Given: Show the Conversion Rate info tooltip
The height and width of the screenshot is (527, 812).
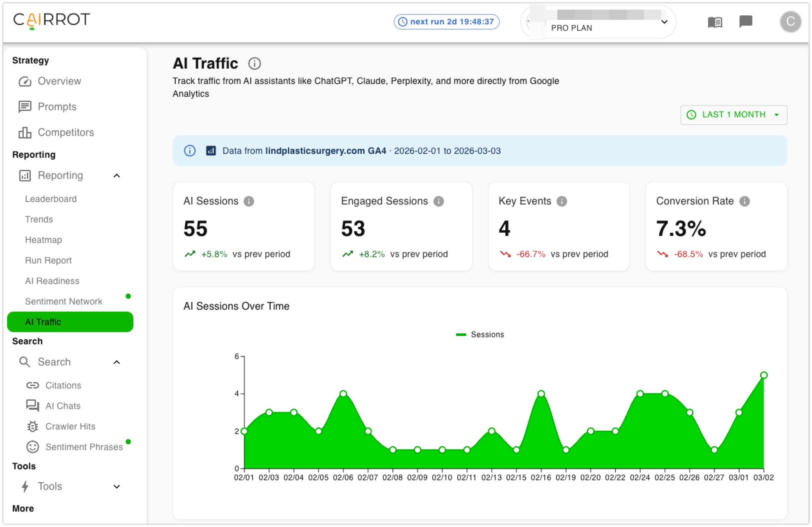Looking at the screenshot, I should (745, 201).
